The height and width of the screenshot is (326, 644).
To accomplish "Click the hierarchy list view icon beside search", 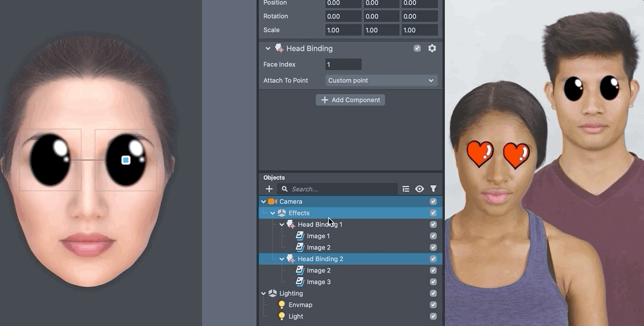I will coord(406,189).
